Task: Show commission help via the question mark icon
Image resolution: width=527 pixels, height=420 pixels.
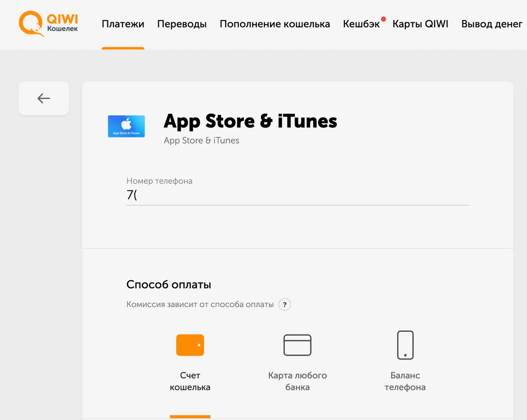Action: pyautogui.click(x=285, y=305)
